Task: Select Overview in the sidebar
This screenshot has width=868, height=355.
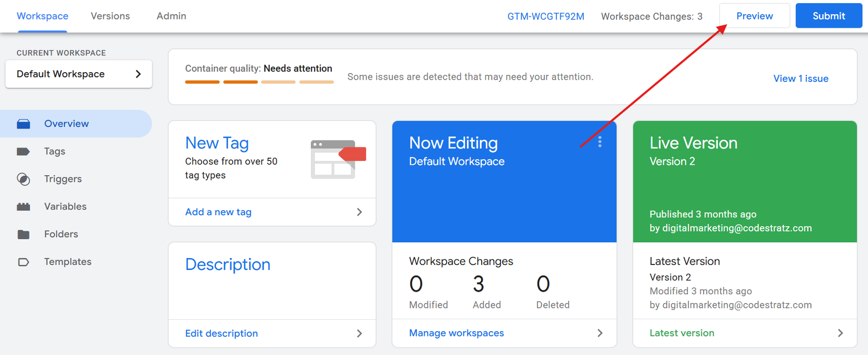Action: click(x=76, y=124)
